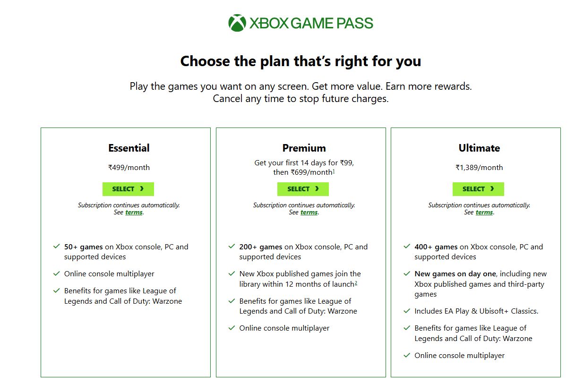The image size is (584, 392).
Task: Click the ₹499/month Essential price text
Action: click(x=129, y=167)
